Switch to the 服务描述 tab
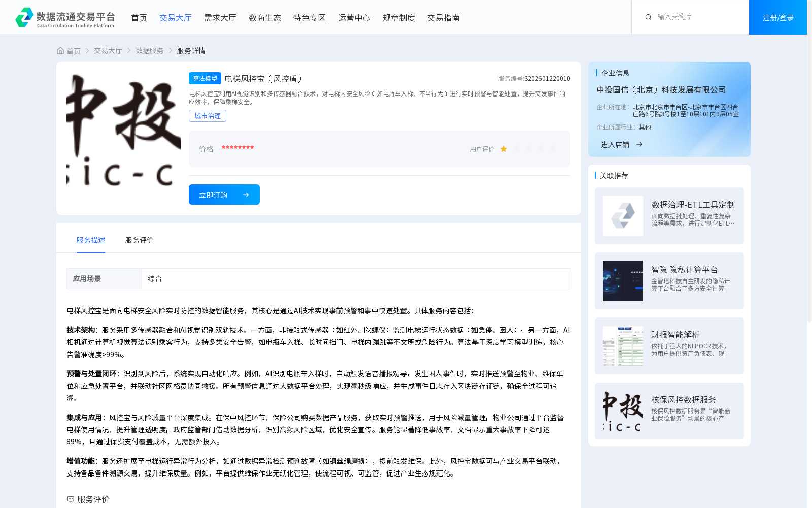 click(x=91, y=240)
